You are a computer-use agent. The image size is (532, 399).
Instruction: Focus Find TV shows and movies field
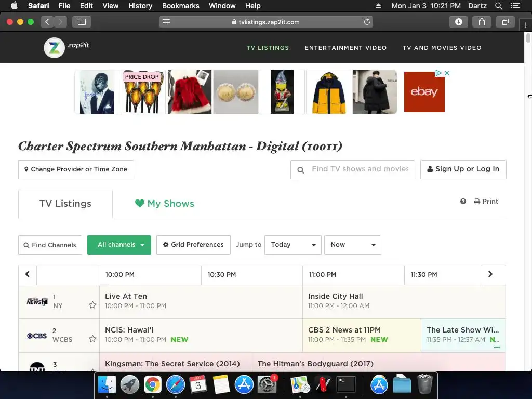pyautogui.click(x=353, y=169)
